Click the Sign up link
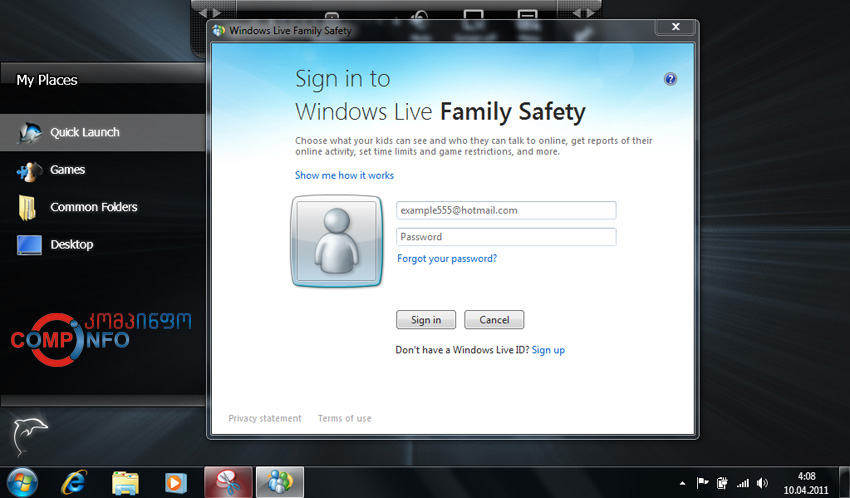Screen dimensions: 850x498 tap(548, 350)
